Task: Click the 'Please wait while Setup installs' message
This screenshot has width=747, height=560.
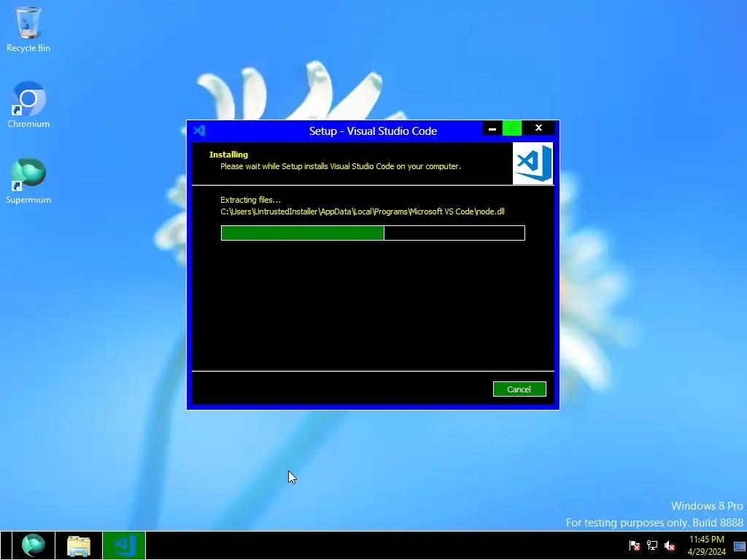Action: pyautogui.click(x=341, y=166)
